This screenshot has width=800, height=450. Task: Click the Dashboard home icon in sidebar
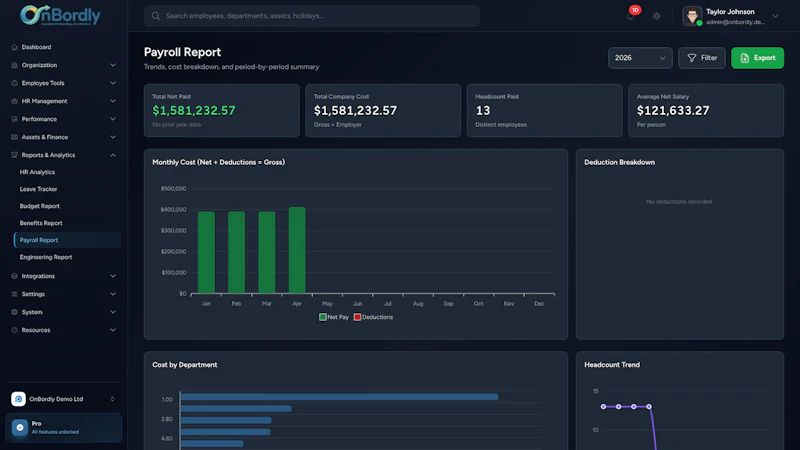coord(14,47)
